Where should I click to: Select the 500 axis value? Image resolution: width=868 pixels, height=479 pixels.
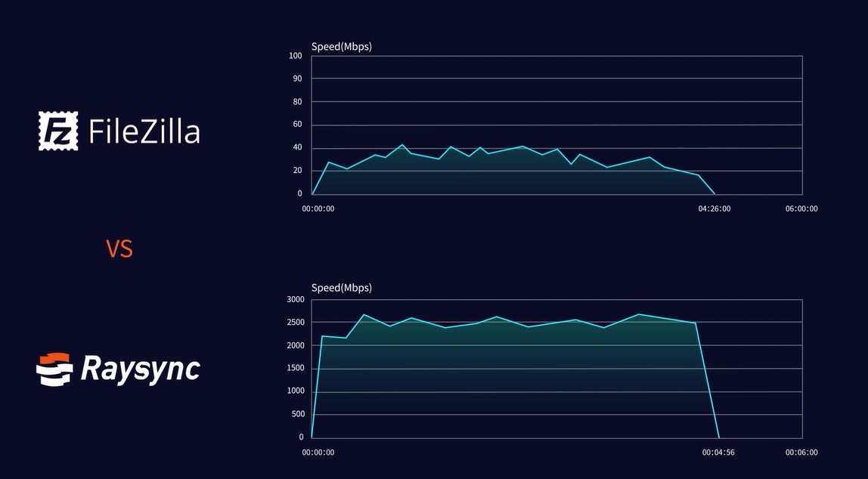(x=298, y=414)
